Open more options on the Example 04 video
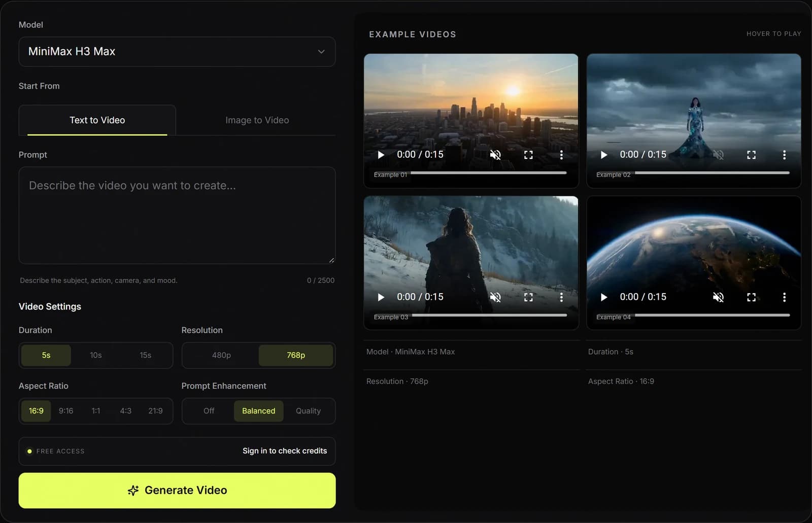The width and height of the screenshot is (812, 523). point(784,297)
